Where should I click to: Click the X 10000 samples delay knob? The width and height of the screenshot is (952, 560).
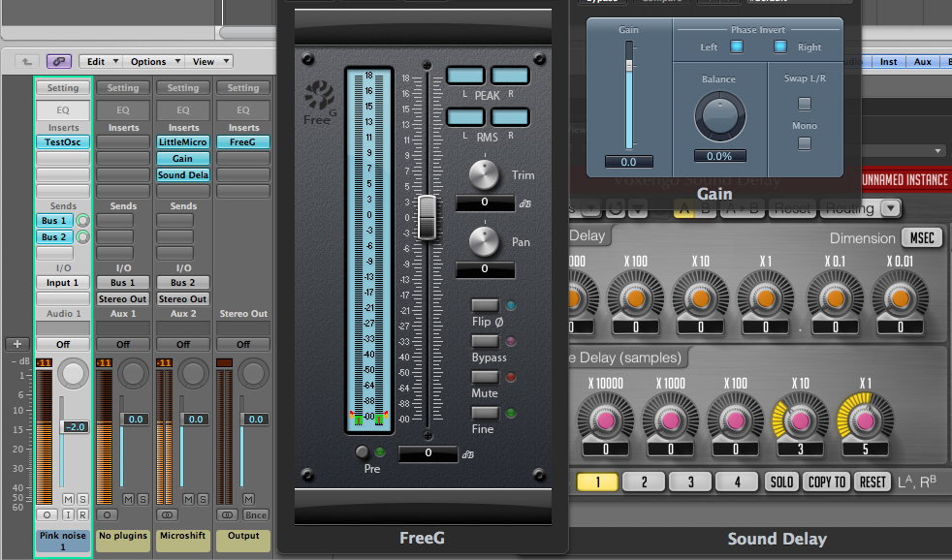pos(605,420)
